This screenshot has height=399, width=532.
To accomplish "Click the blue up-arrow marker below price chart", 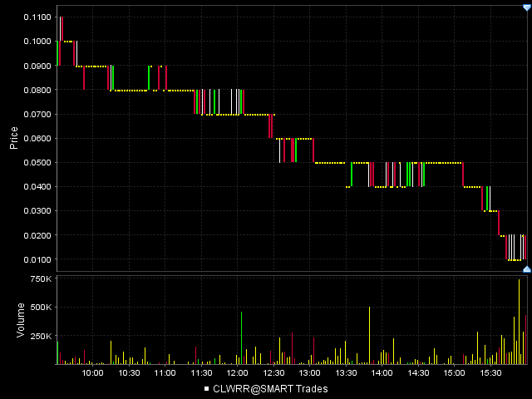I will click(526, 268).
